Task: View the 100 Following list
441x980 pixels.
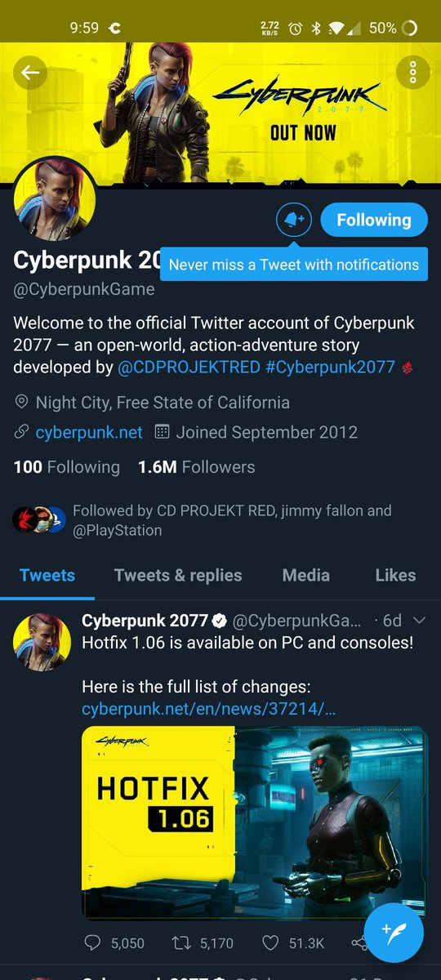Action: (67, 467)
